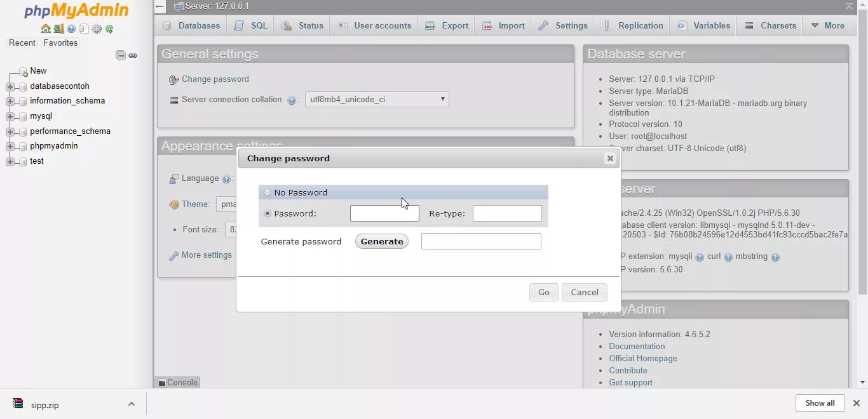This screenshot has height=419, width=868.
Task: Click the log out door icon
Action: pos(58,29)
